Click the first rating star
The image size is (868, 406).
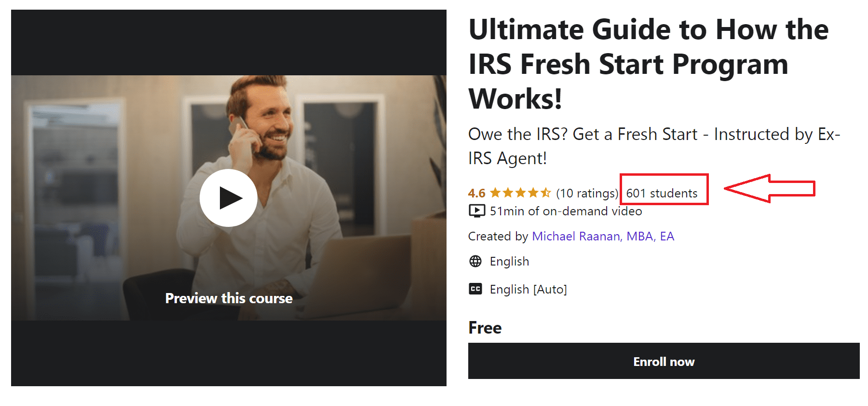495,193
